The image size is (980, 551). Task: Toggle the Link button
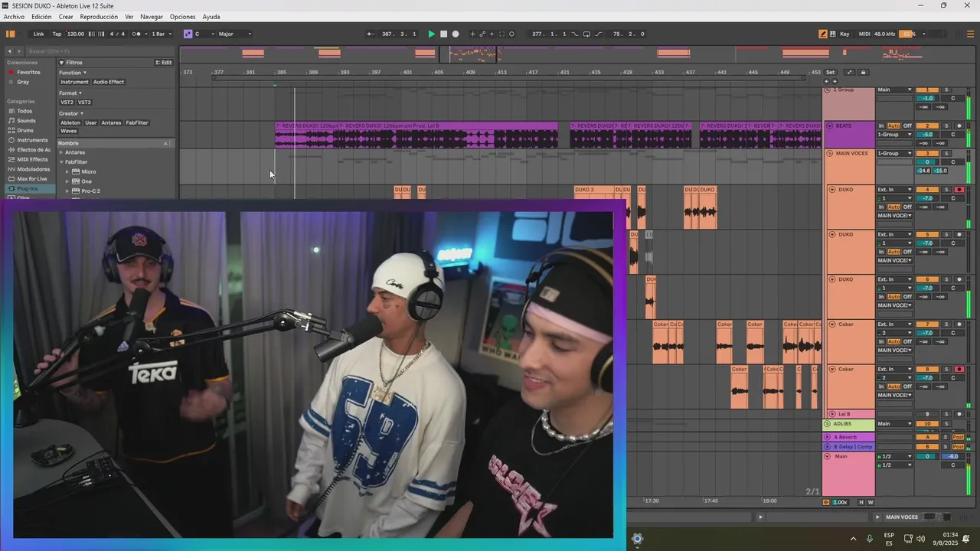38,34
